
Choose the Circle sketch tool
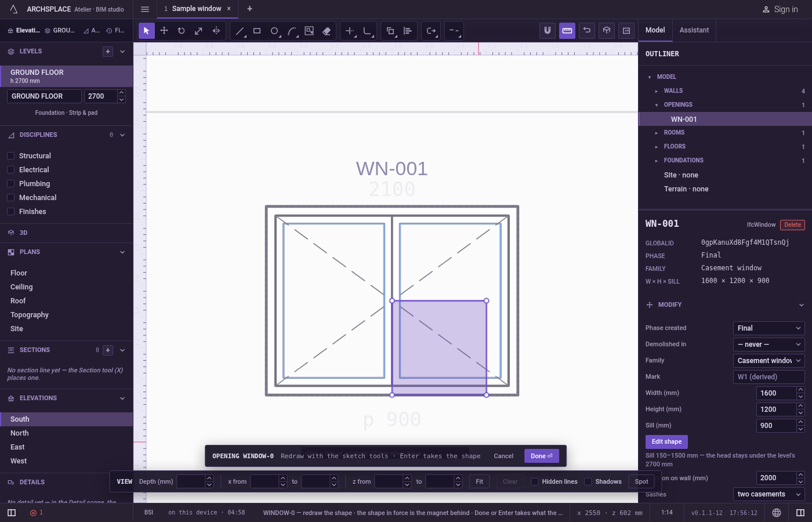coord(274,31)
